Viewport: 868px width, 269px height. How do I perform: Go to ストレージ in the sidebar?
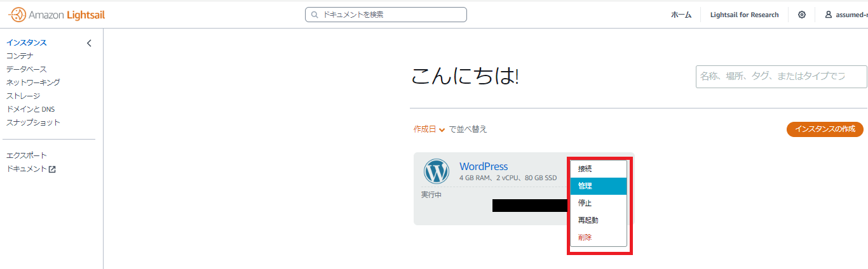(x=24, y=96)
